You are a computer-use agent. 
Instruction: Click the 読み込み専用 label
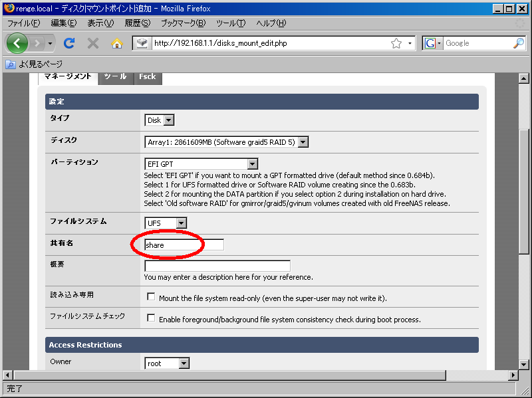(x=72, y=294)
